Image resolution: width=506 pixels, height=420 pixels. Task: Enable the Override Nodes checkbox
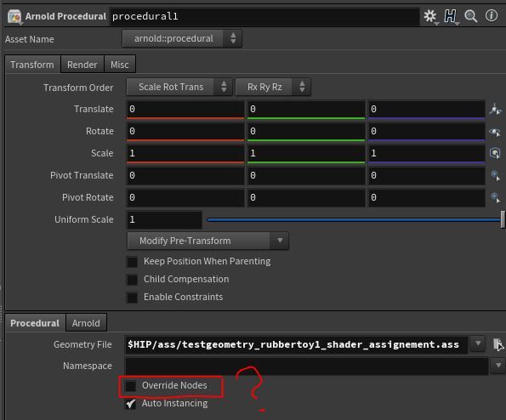pos(131,385)
